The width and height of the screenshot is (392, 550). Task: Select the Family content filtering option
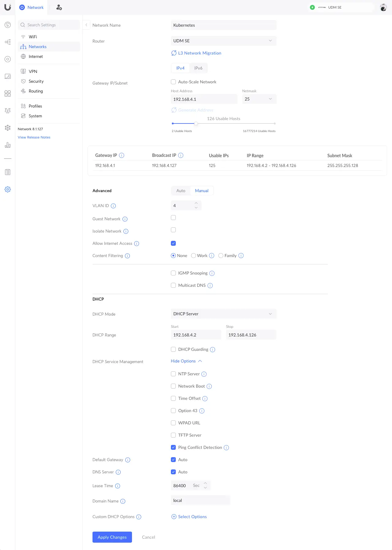click(x=221, y=256)
